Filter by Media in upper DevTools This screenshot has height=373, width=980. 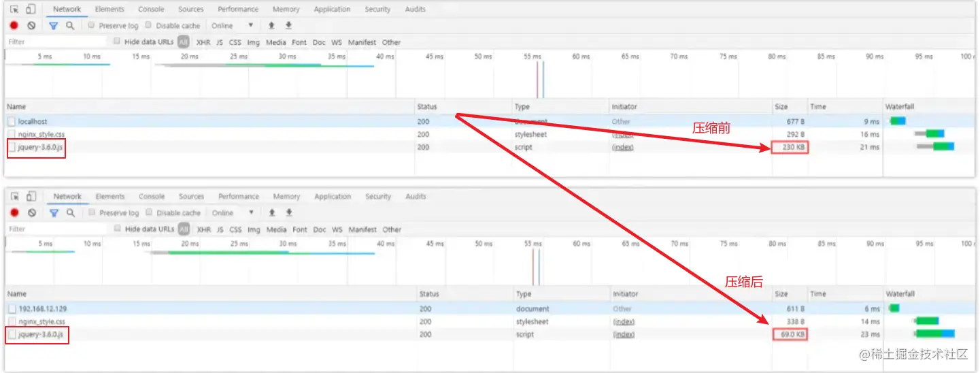[276, 42]
